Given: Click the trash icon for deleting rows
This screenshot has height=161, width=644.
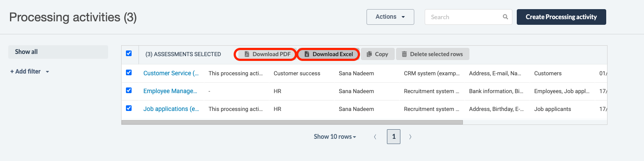Looking at the screenshot, I should (x=404, y=54).
